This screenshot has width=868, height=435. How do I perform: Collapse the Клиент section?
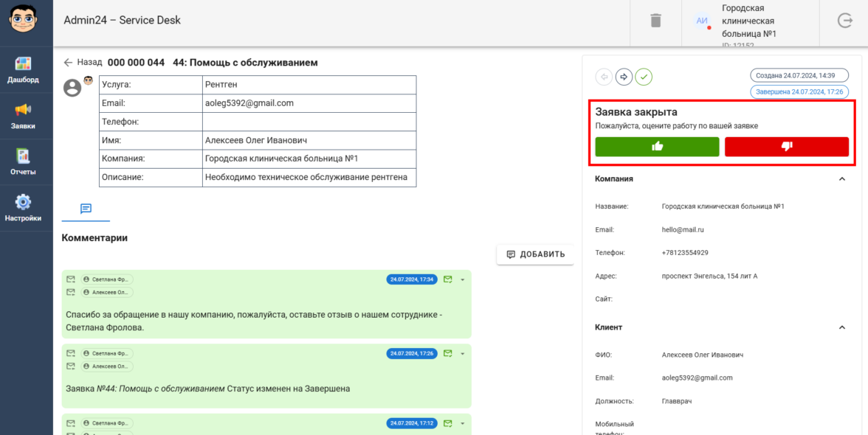841,327
